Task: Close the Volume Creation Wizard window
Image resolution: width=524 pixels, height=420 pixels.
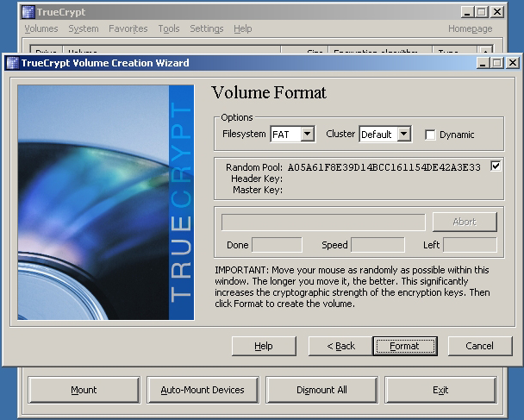Action: (x=512, y=63)
